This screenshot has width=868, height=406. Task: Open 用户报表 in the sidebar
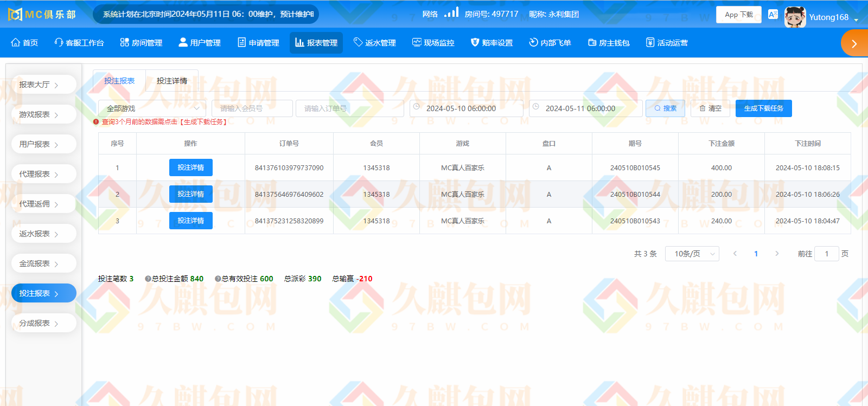[x=43, y=144]
